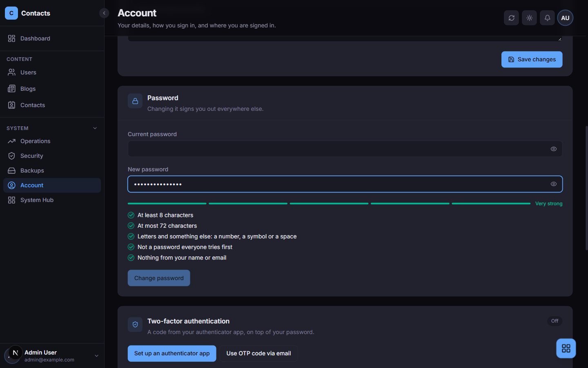The height and width of the screenshot is (368, 588).
Task: Click the Change password button
Action: [x=159, y=278]
